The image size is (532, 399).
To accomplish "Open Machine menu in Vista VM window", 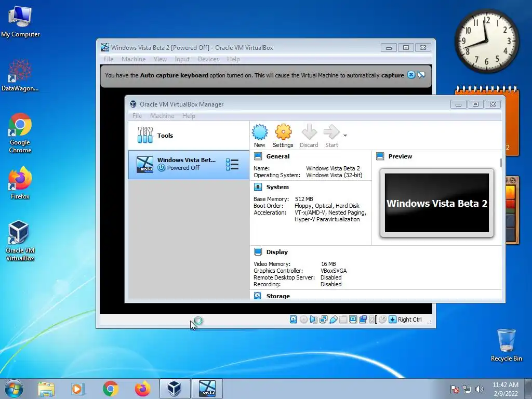I will pyautogui.click(x=134, y=59).
